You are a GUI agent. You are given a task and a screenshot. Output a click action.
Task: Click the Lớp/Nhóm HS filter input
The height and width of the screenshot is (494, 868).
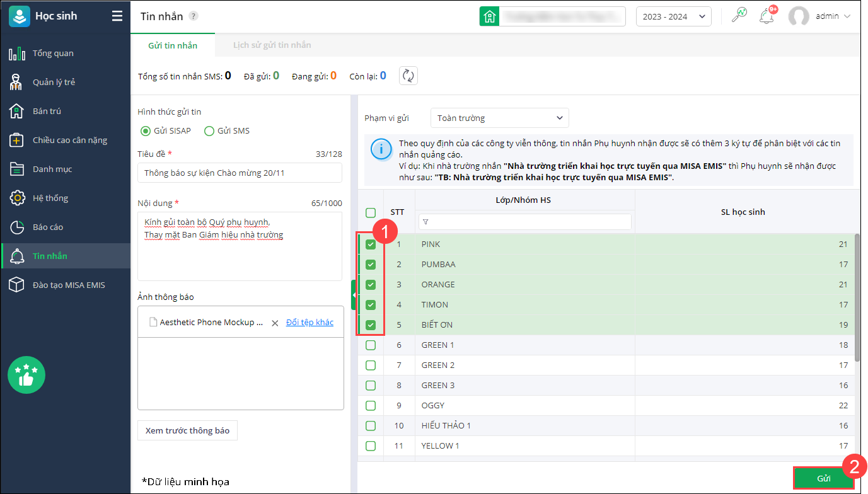click(525, 222)
